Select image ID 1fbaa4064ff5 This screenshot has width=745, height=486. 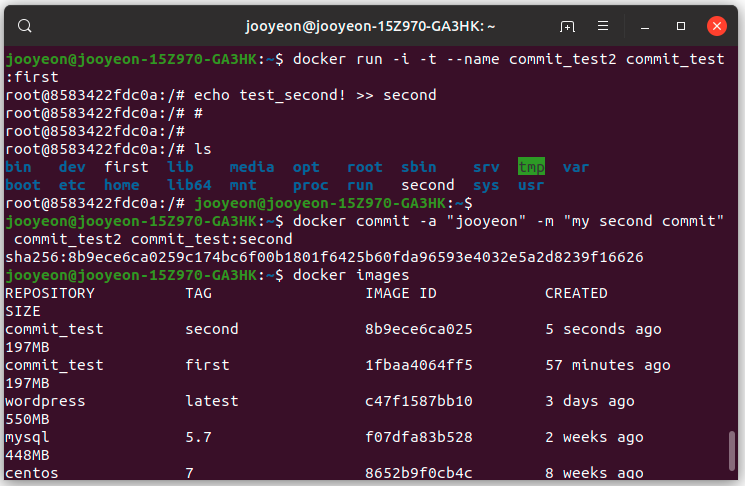click(419, 365)
